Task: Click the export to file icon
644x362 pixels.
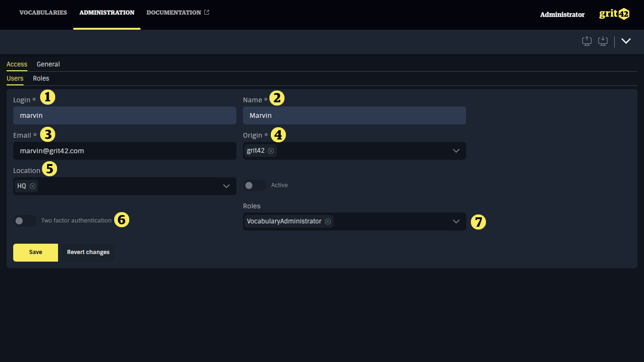Action: click(586, 41)
